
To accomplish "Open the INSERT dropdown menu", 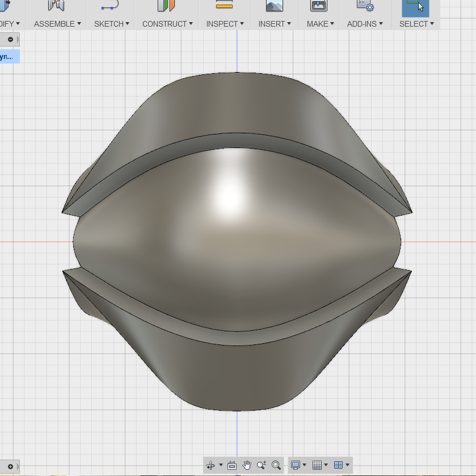I will tap(275, 24).
